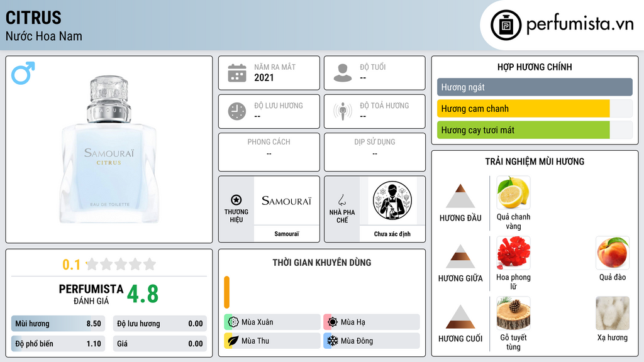Viewport: 644px width, 362px height.
Task: Click the star badge icon above Thương hiệu
Action: (x=236, y=200)
